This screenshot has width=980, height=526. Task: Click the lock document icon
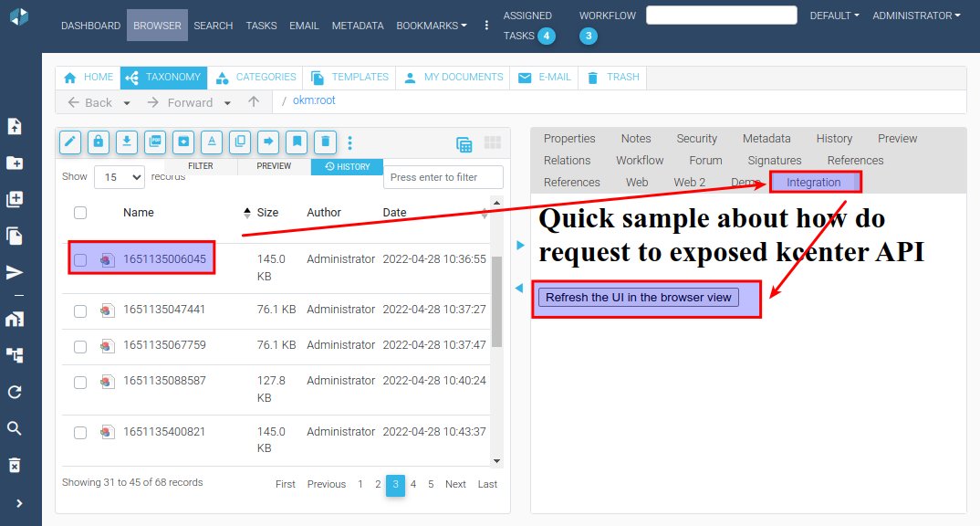(x=99, y=142)
